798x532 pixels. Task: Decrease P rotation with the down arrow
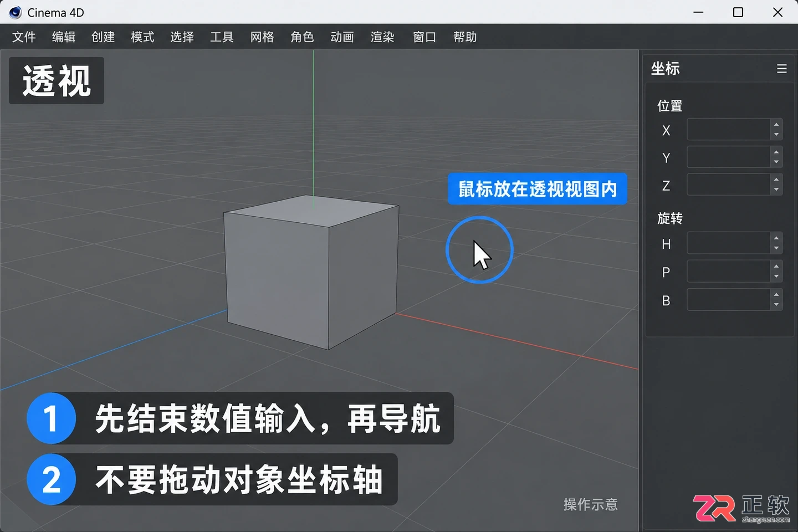coord(776,277)
